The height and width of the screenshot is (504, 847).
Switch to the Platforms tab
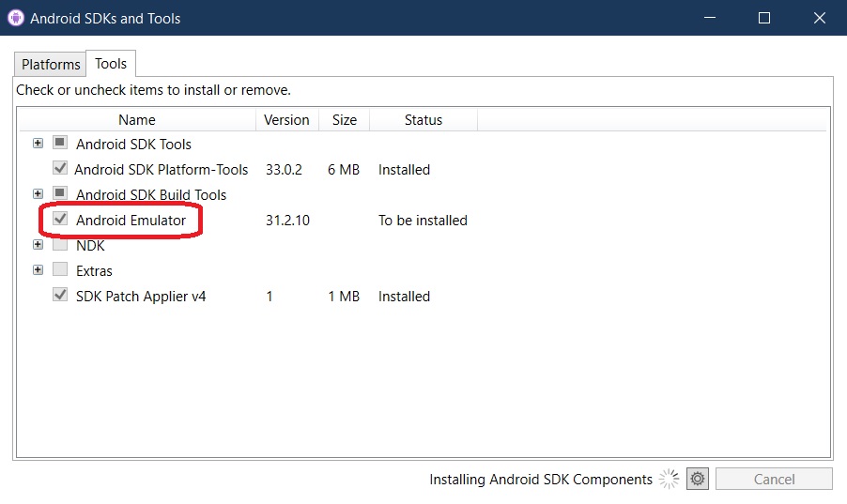[x=50, y=64]
